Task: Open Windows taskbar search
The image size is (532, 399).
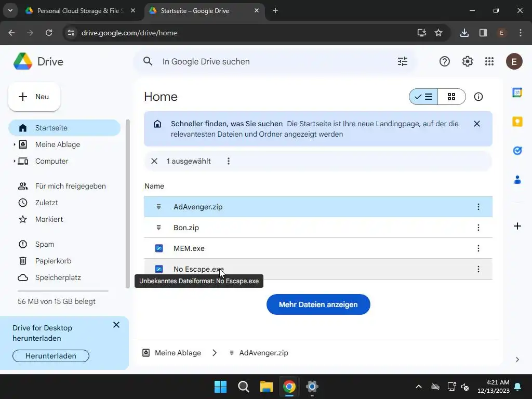Action: (x=243, y=387)
